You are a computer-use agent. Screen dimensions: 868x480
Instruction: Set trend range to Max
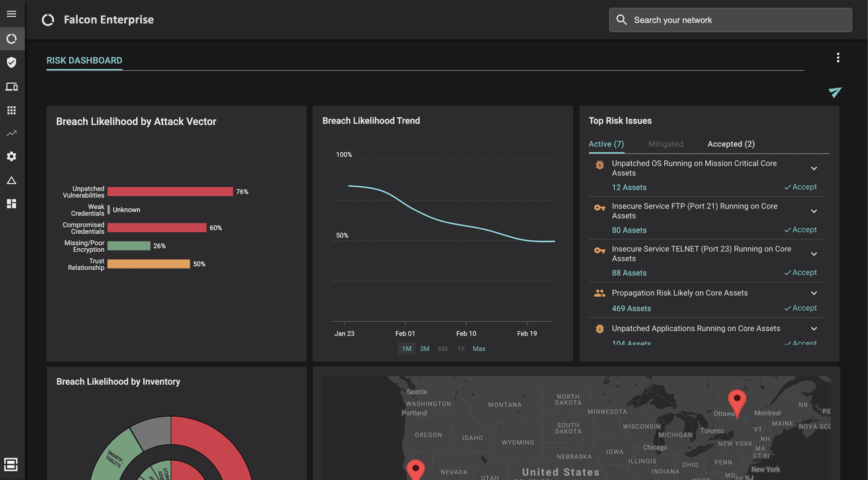(x=479, y=349)
